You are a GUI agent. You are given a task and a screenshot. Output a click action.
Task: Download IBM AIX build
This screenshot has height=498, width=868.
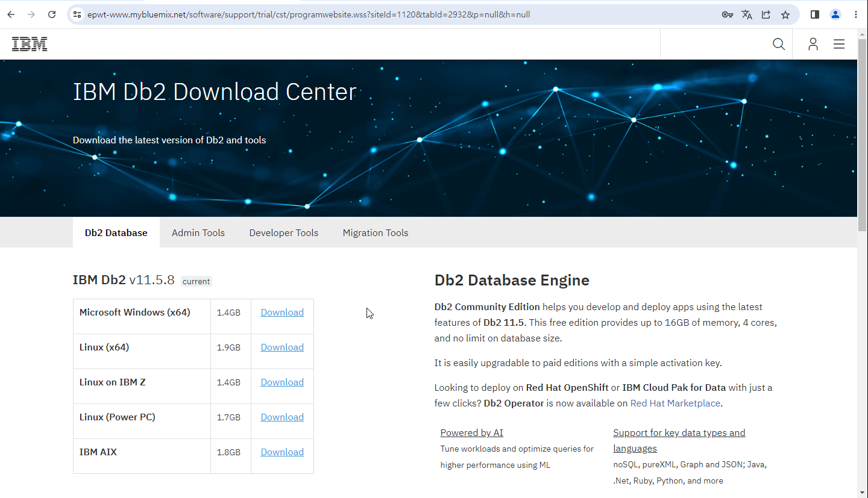282,452
